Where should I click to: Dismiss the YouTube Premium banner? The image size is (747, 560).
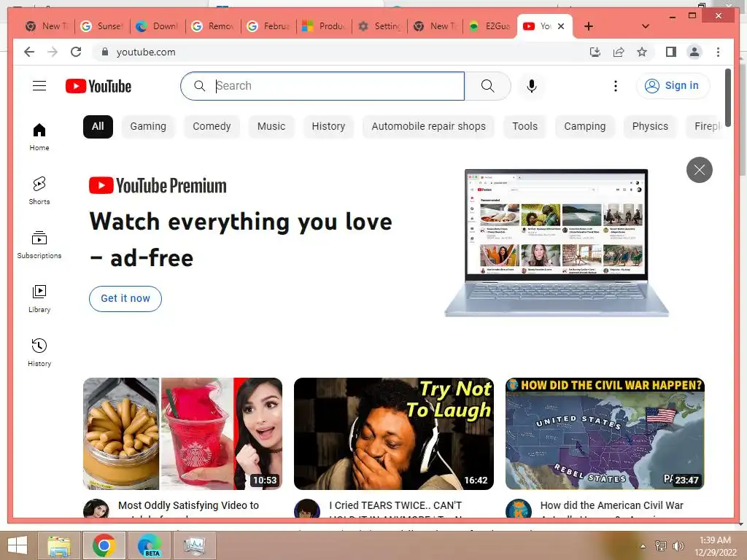(699, 169)
